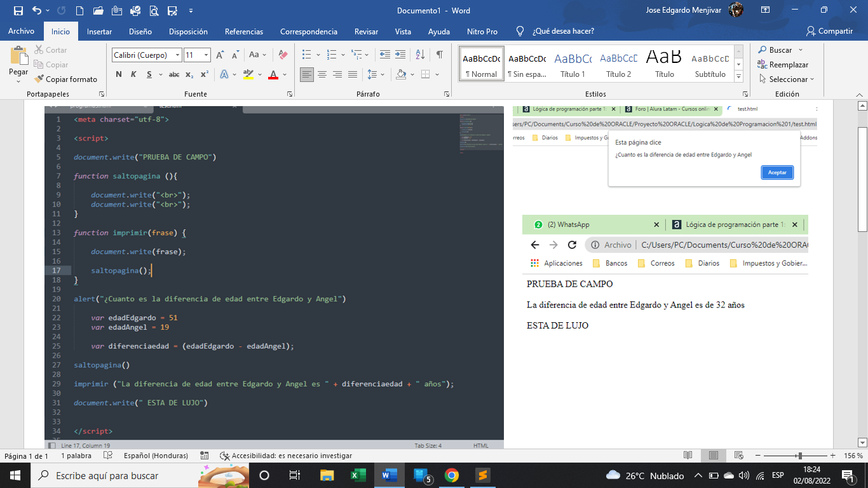Apply text effects with the glowing A icon
The image size is (868, 488).
pos(224,74)
